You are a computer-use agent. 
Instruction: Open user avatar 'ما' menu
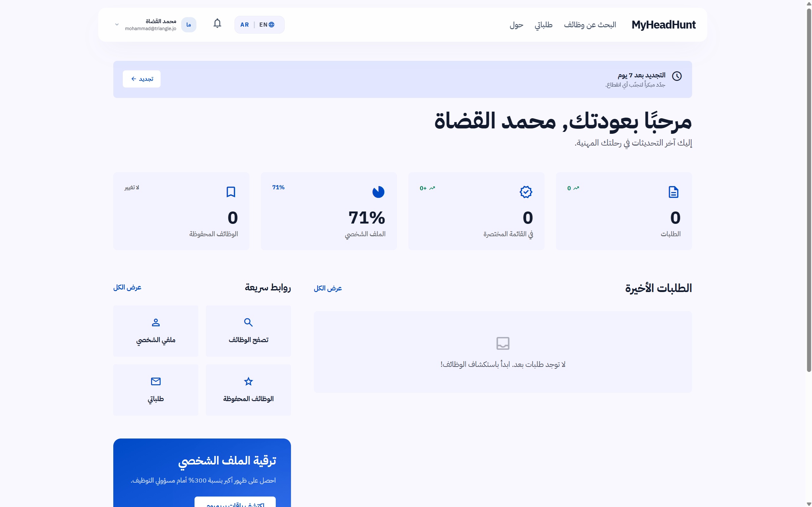[188, 25]
